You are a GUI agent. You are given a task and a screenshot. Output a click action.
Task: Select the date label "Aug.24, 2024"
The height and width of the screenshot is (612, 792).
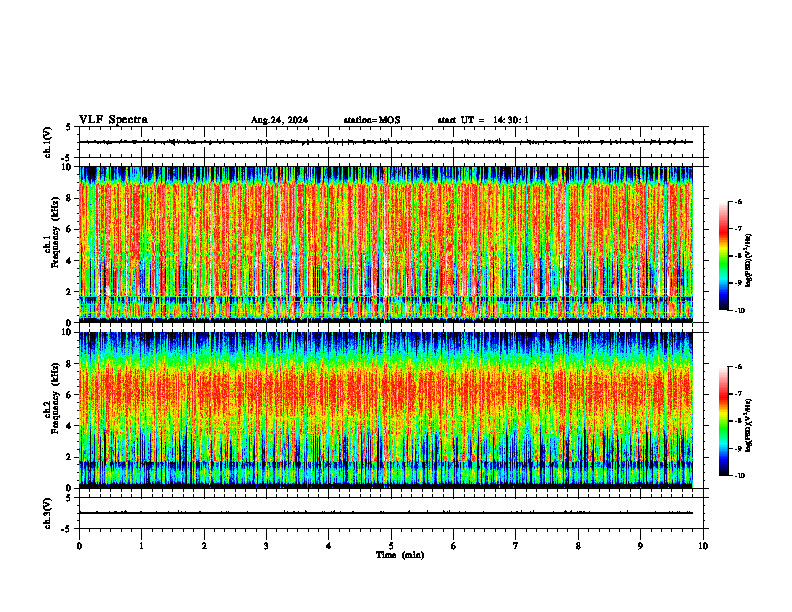point(279,120)
